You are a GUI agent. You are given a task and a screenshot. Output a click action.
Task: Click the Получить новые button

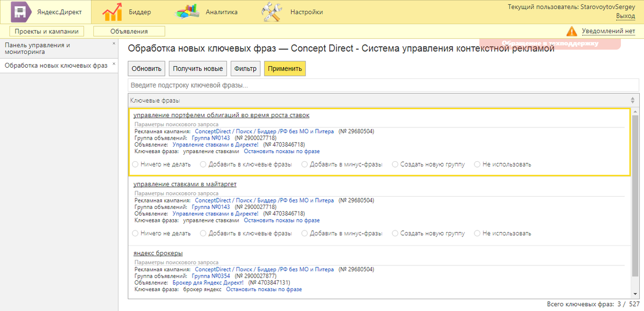[198, 69]
